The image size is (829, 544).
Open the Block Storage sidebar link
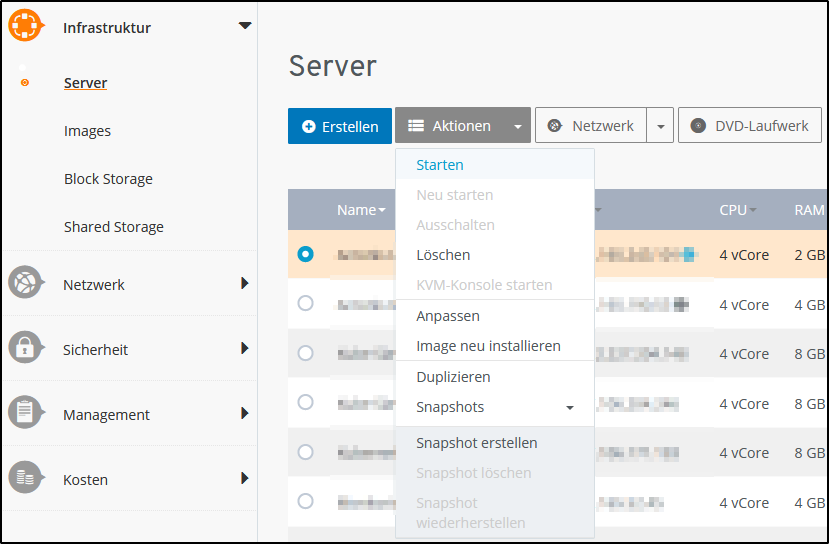pos(108,179)
